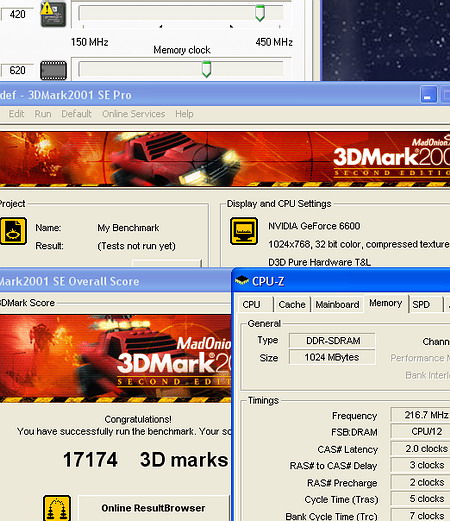Click the 150 MHz minimum label
450x521 pixels.
[89, 42]
